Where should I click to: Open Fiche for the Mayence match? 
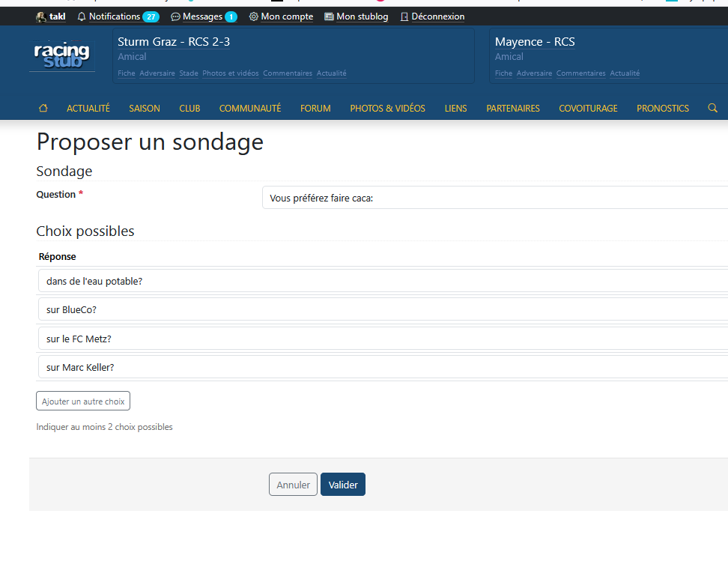503,73
